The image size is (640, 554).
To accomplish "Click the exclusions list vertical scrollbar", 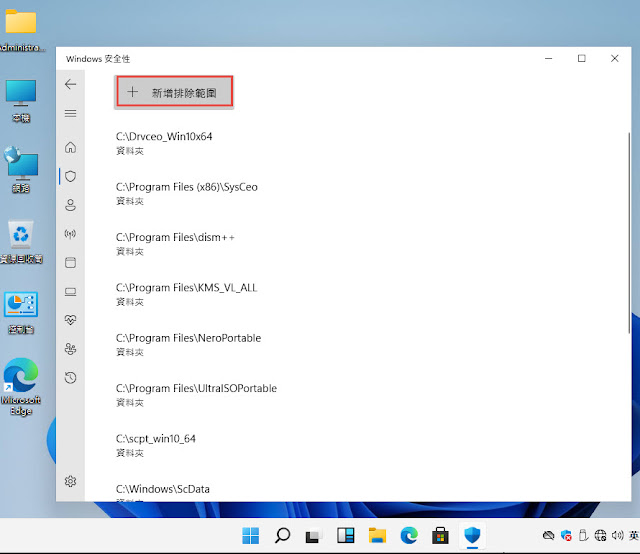I will (629, 233).
